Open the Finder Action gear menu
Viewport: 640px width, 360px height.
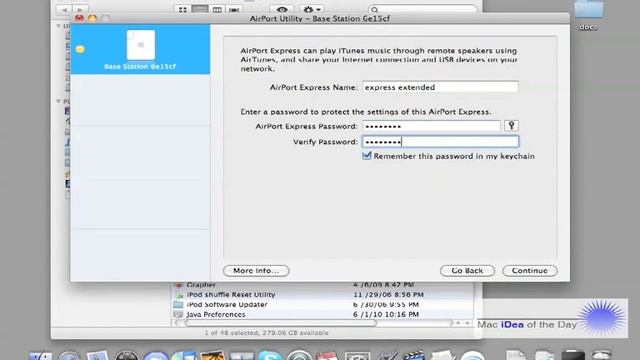click(x=311, y=9)
